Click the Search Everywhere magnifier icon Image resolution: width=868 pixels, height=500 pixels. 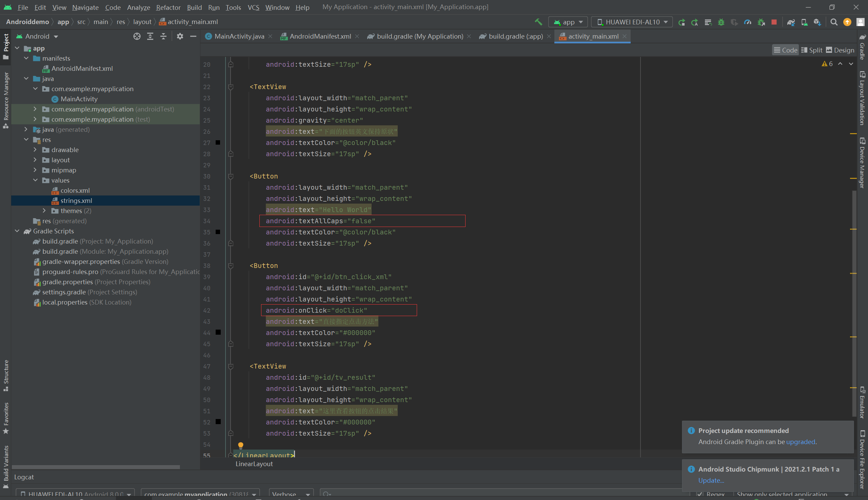(834, 22)
